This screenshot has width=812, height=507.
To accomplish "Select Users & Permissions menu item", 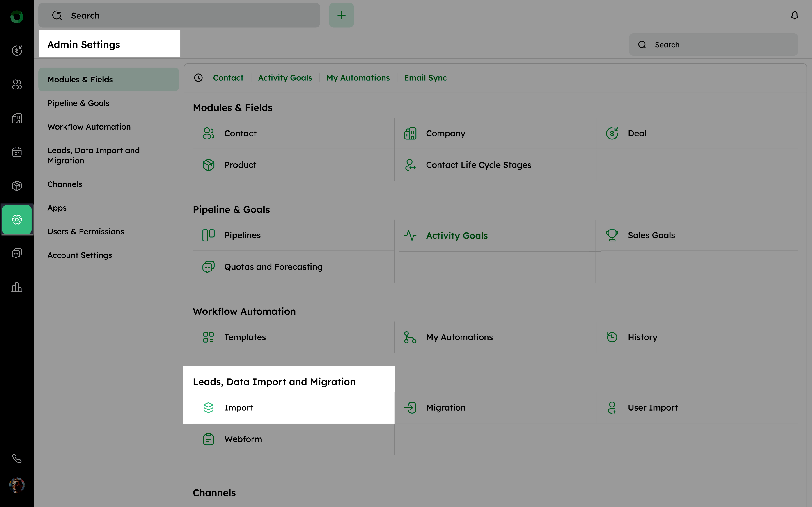I will tap(86, 232).
